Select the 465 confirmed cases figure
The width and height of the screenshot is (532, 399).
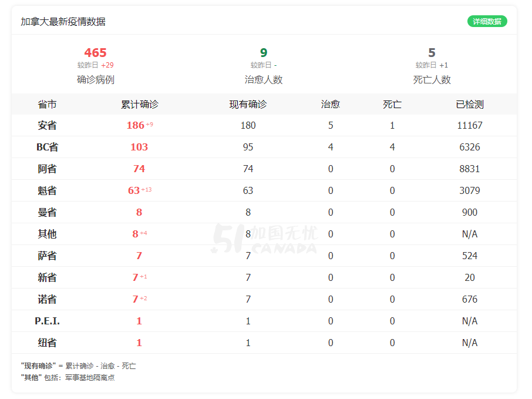(95, 53)
